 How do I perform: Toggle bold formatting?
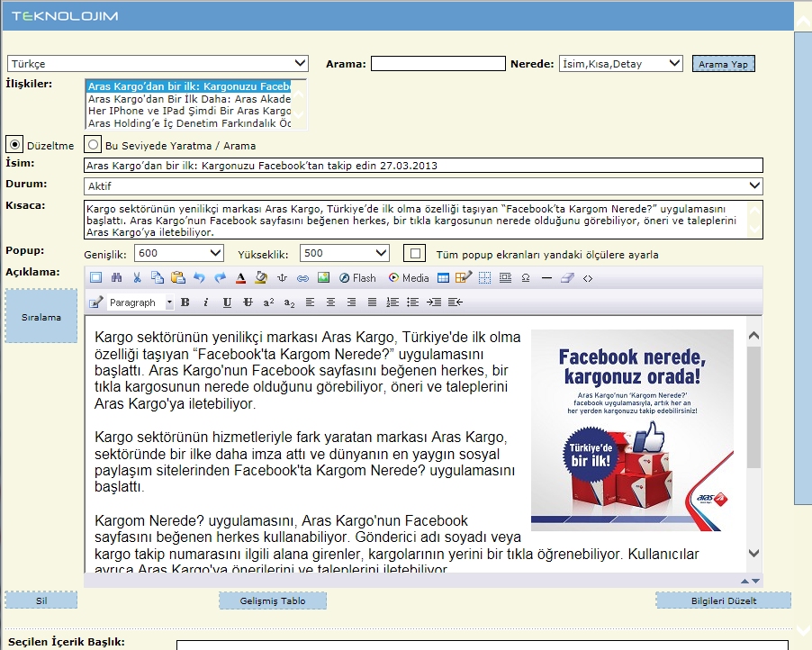(185, 302)
